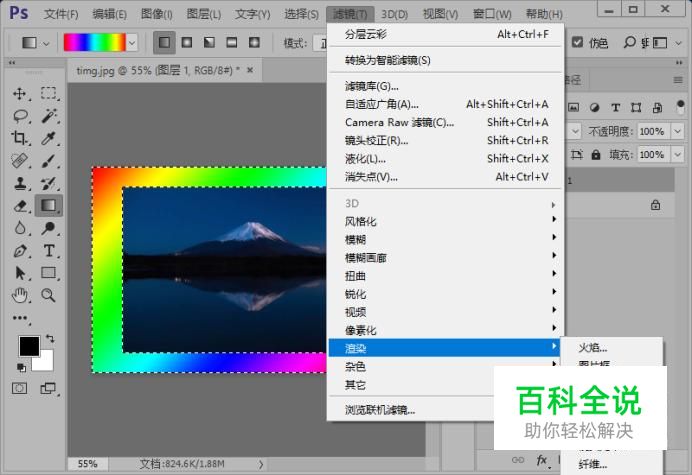This screenshot has width=692, height=475.
Task: Click 分层云彩 last filter entry
Action: 445,34
